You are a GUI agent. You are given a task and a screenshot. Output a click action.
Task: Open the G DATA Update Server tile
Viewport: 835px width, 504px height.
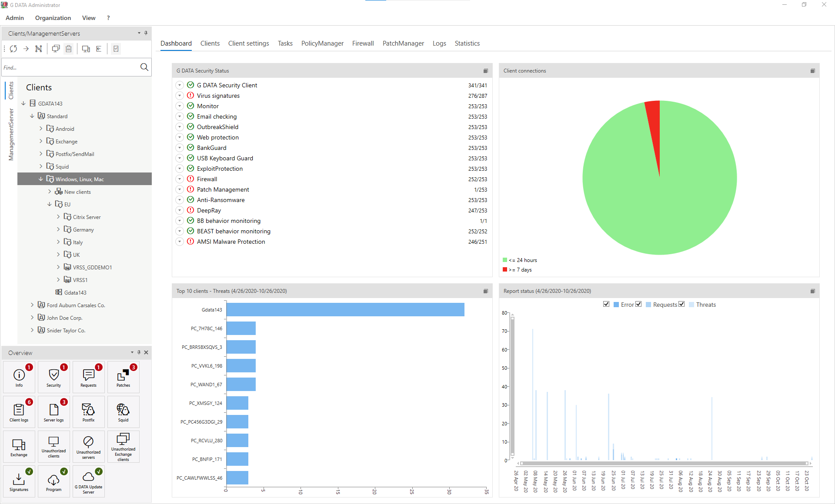(x=89, y=481)
